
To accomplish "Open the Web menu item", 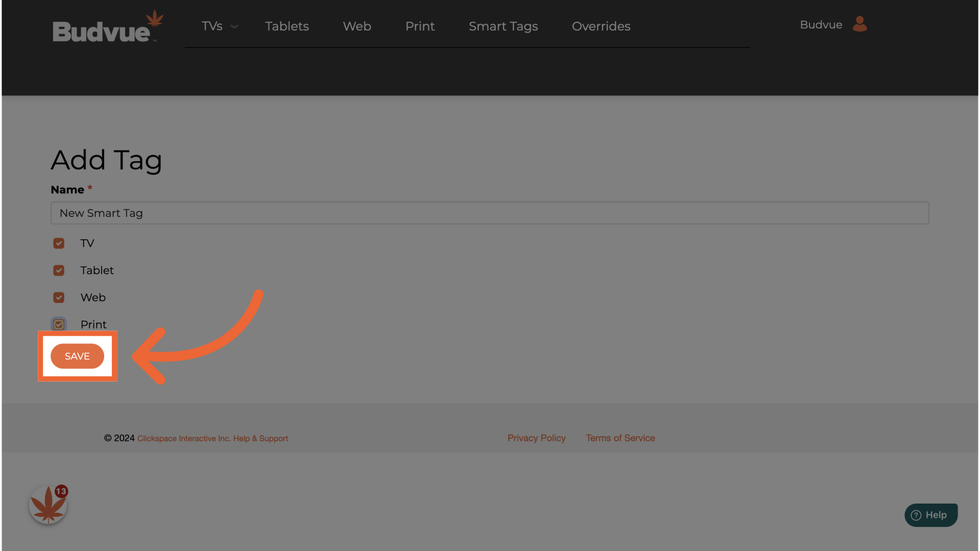I will click(357, 26).
